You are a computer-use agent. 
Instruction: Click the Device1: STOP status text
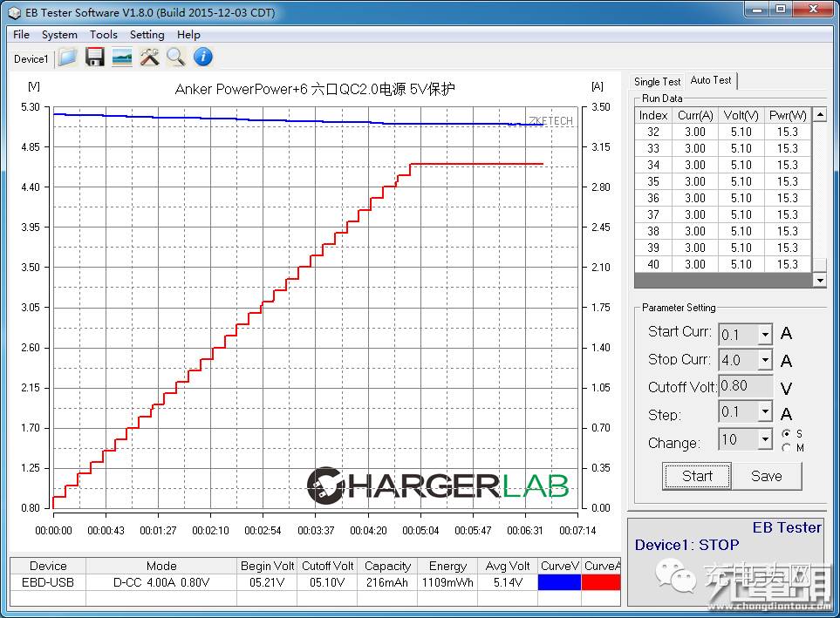point(686,545)
